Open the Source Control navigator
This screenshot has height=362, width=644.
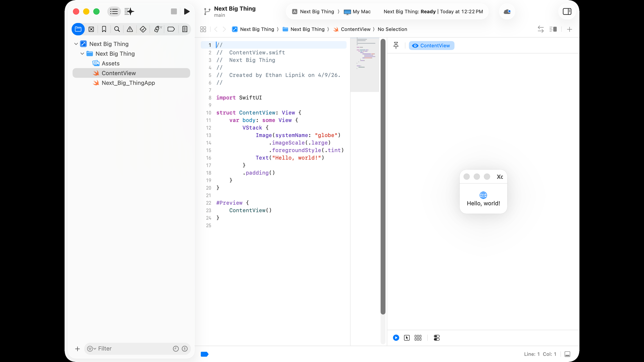[91, 29]
